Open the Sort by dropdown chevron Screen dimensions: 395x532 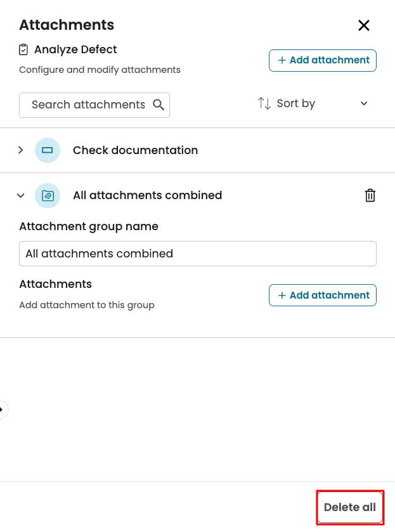pyautogui.click(x=364, y=103)
